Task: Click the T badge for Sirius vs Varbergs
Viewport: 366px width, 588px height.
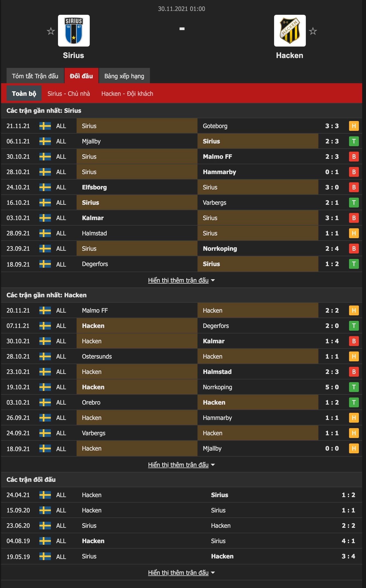Action: pos(354,203)
